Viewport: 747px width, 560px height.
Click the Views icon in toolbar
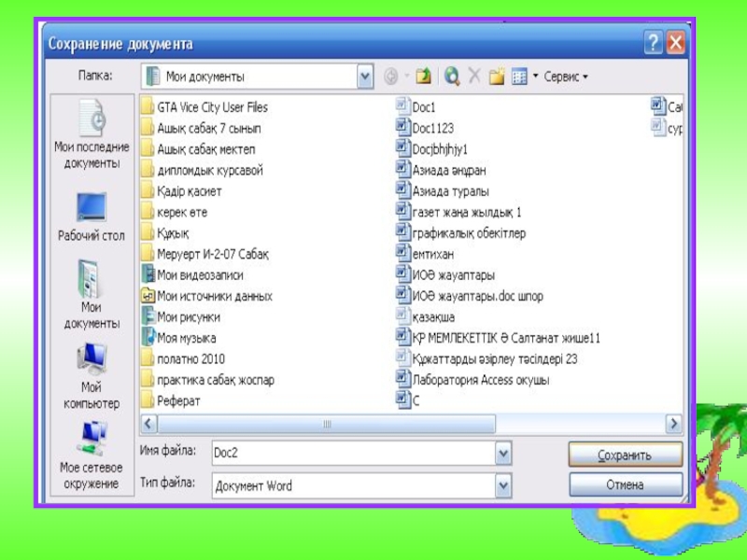tap(518, 77)
